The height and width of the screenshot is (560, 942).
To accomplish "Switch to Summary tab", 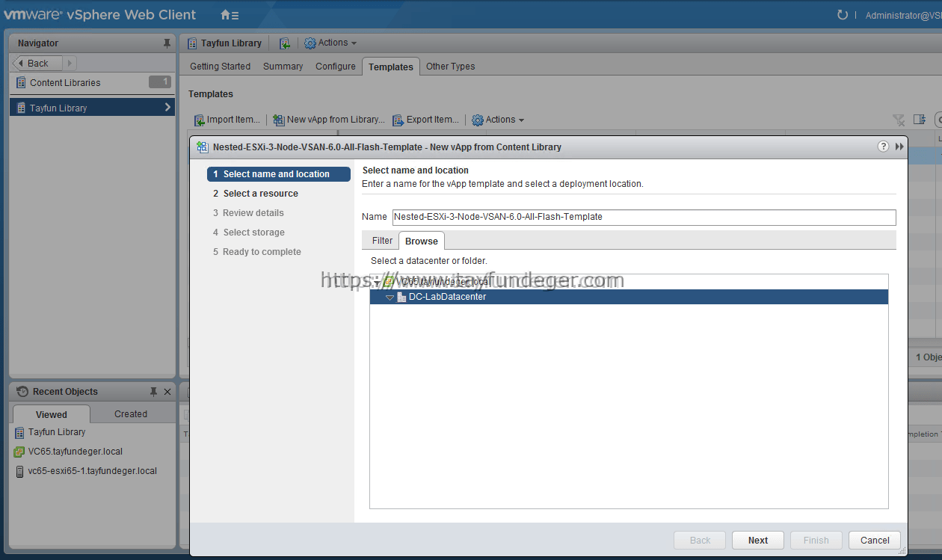I will [x=283, y=67].
